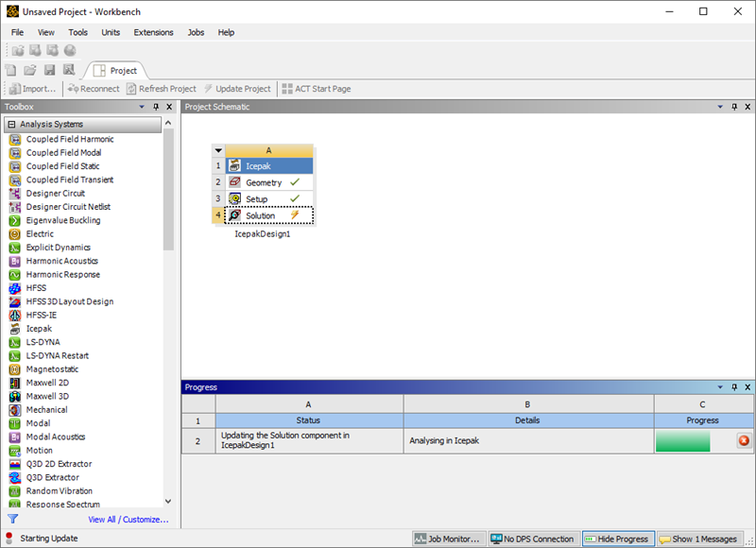The height and width of the screenshot is (548, 756).
Task: Click the Save project toolbar icon
Action: click(x=49, y=70)
